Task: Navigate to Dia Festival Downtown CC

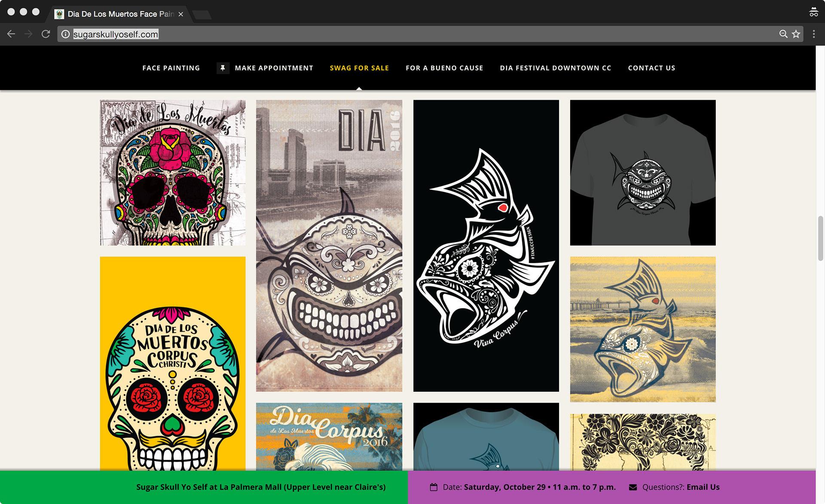Action: click(555, 68)
